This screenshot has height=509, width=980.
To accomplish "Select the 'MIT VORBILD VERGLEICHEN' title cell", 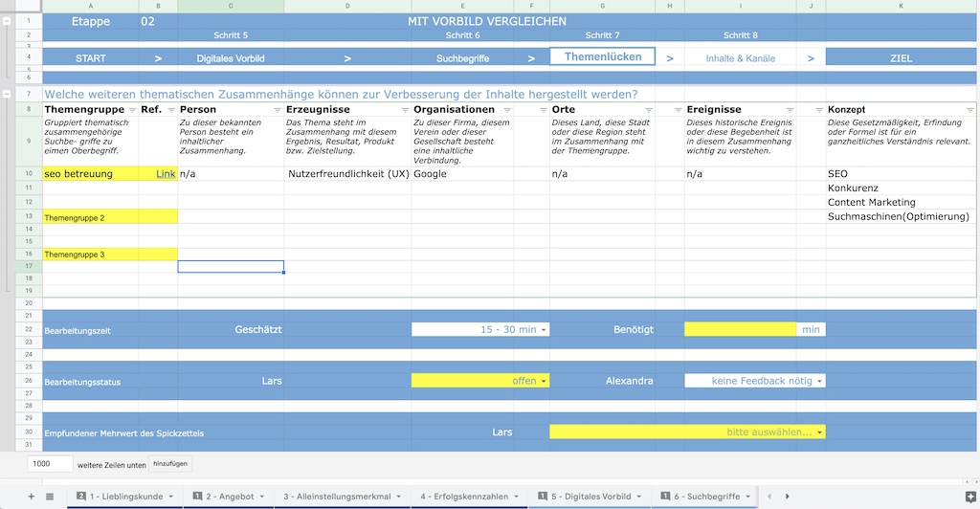I will (x=487, y=21).
